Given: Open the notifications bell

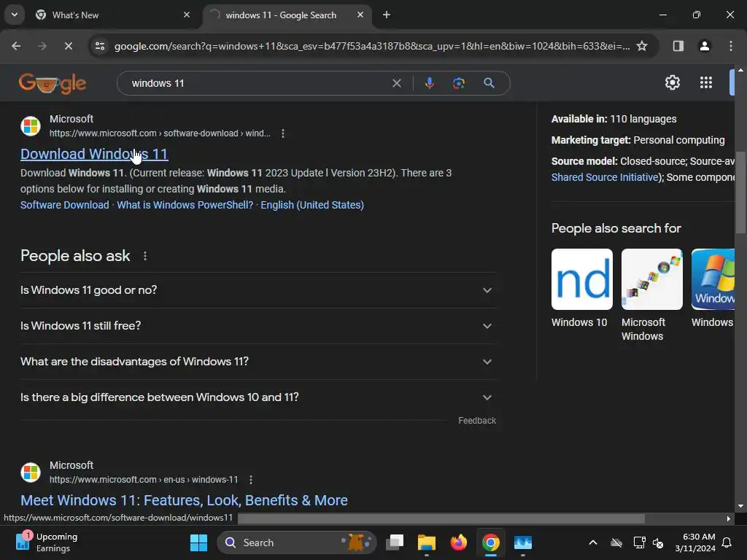Looking at the screenshot, I should point(727,542).
